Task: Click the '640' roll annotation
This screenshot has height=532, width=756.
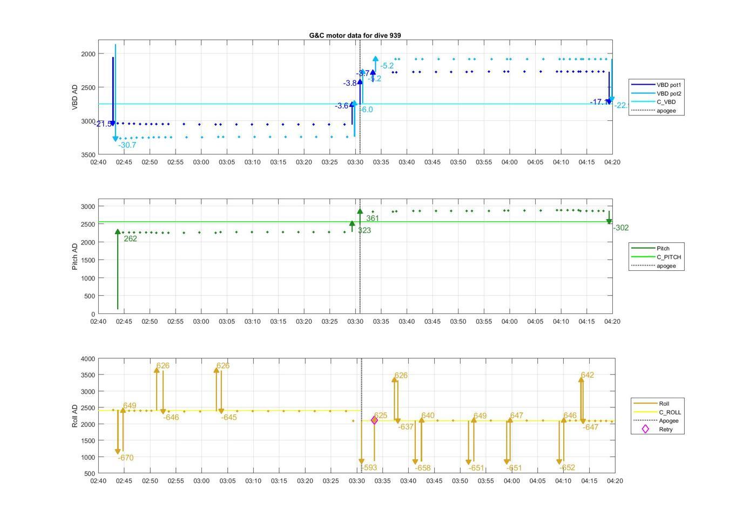Action: (x=428, y=415)
